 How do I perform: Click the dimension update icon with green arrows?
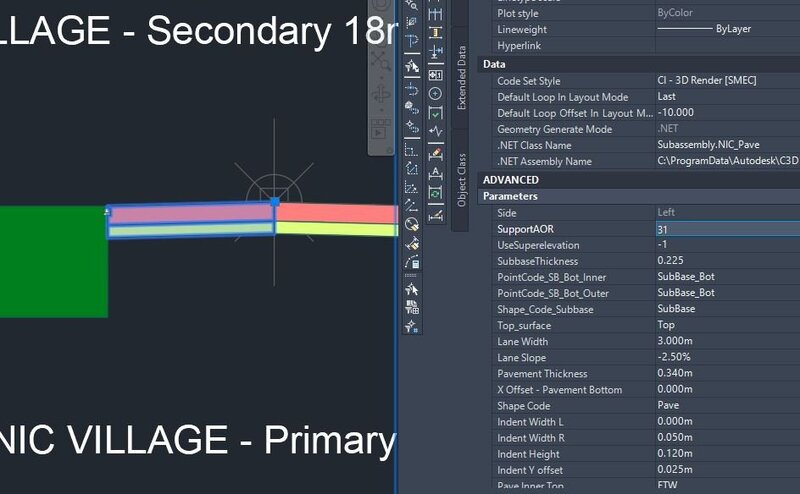(435, 193)
